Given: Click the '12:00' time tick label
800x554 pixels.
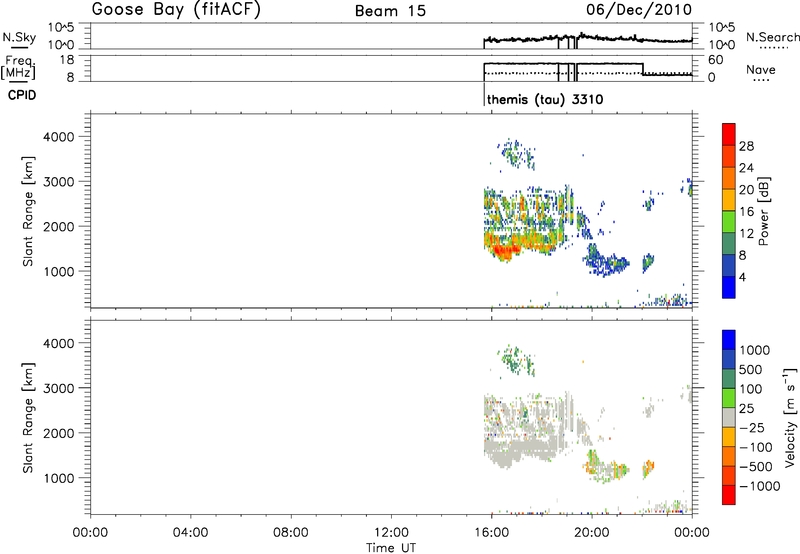Looking at the screenshot, I should click(x=391, y=533).
